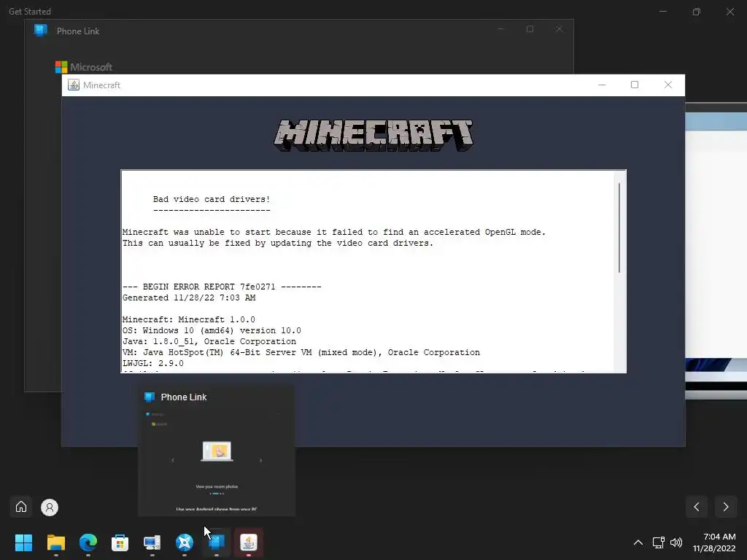
Task: Click the Phone Link title in the preview popup
Action: pyautogui.click(x=183, y=397)
